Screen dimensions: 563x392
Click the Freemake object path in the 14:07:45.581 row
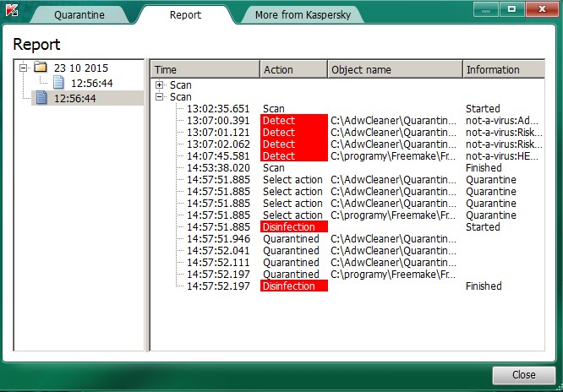394,156
